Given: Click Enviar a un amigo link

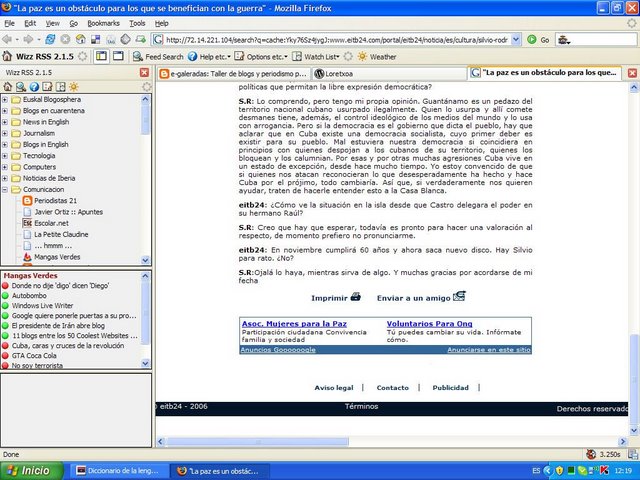Looking at the screenshot, I should [421, 297].
